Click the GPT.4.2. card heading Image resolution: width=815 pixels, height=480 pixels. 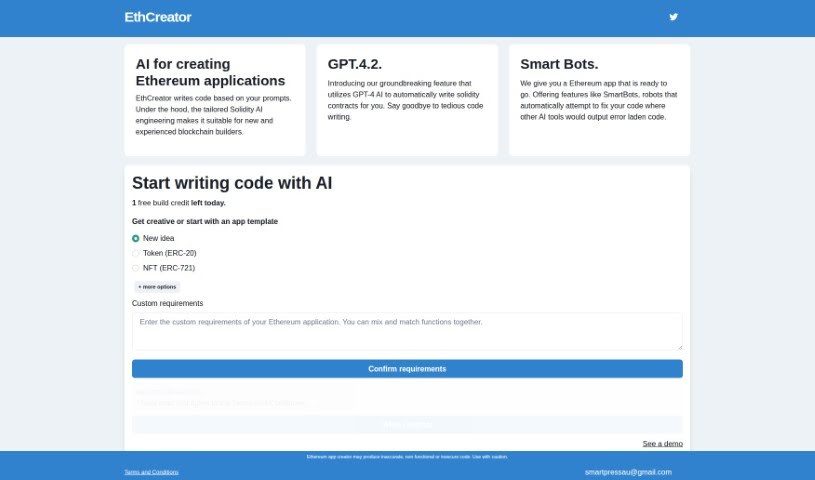pyautogui.click(x=354, y=64)
